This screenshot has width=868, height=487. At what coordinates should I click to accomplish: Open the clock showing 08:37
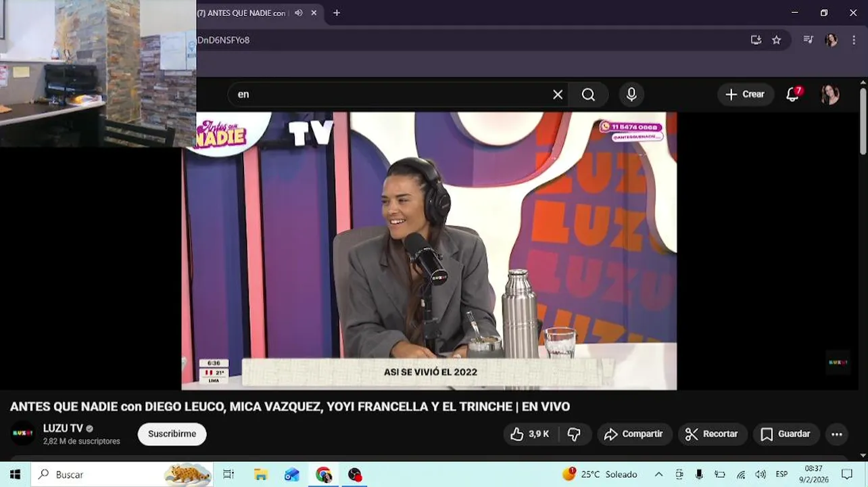pyautogui.click(x=814, y=474)
